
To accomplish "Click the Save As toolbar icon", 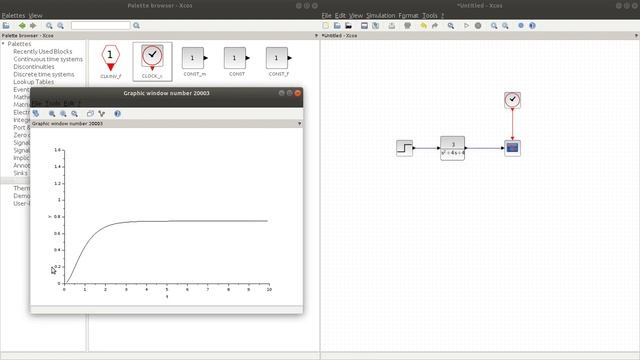I will 376,26.
